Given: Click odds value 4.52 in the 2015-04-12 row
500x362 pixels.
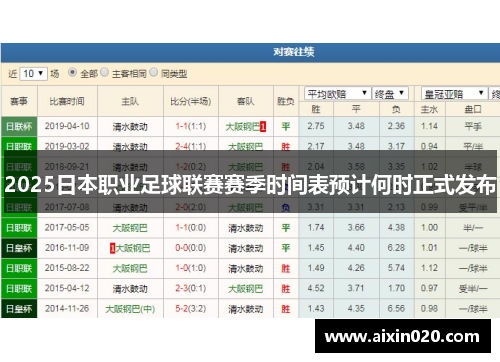Looking at the screenshot, I should point(316,288).
